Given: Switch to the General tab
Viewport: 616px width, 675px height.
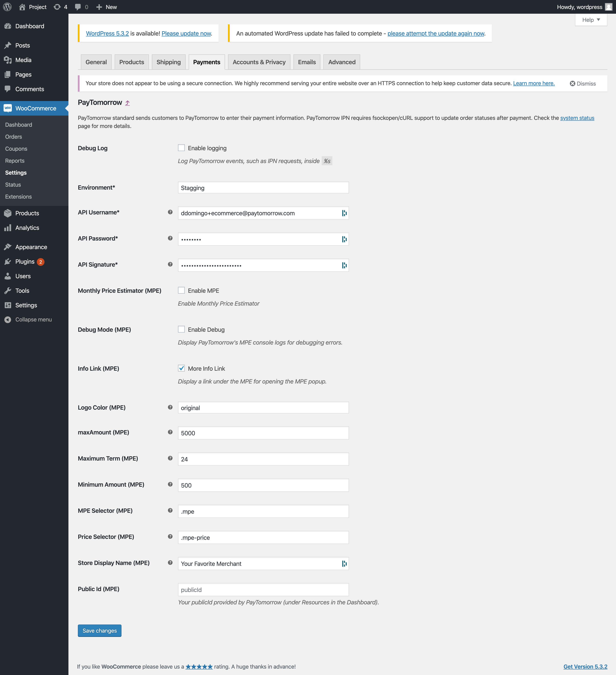Looking at the screenshot, I should coord(96,62).
